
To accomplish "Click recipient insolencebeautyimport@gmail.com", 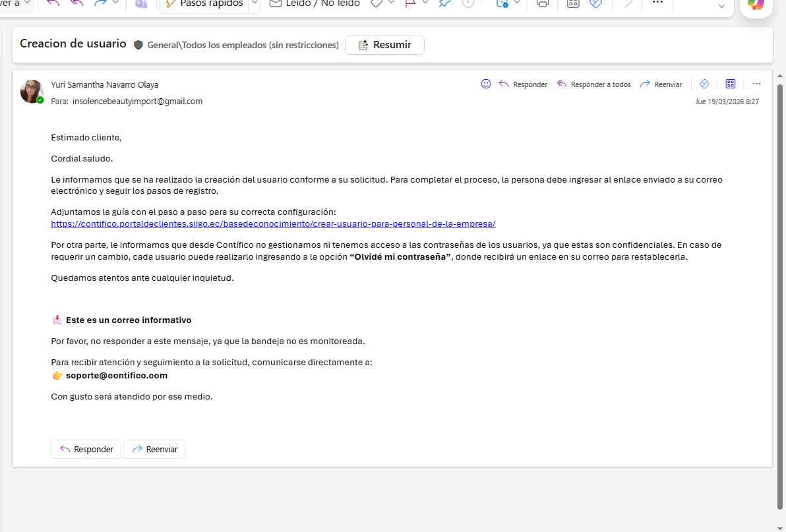I will pyautogui.click(x=137, y=101).
